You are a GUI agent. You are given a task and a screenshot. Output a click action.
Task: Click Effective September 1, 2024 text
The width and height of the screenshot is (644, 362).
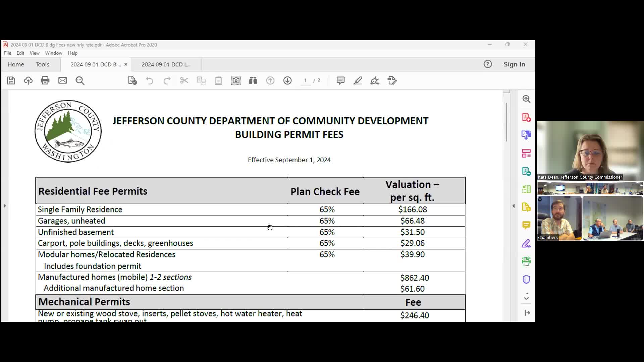(x=289, y=160)
